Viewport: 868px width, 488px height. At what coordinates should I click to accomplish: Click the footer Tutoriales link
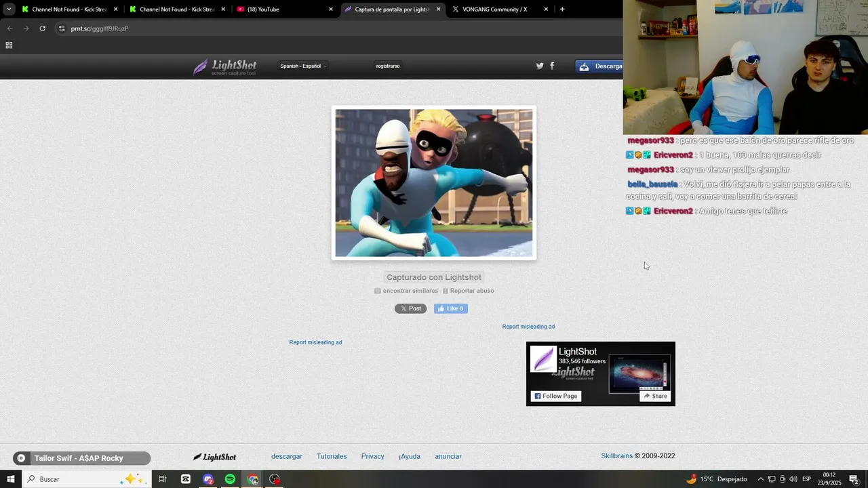[x=332, y=456]
